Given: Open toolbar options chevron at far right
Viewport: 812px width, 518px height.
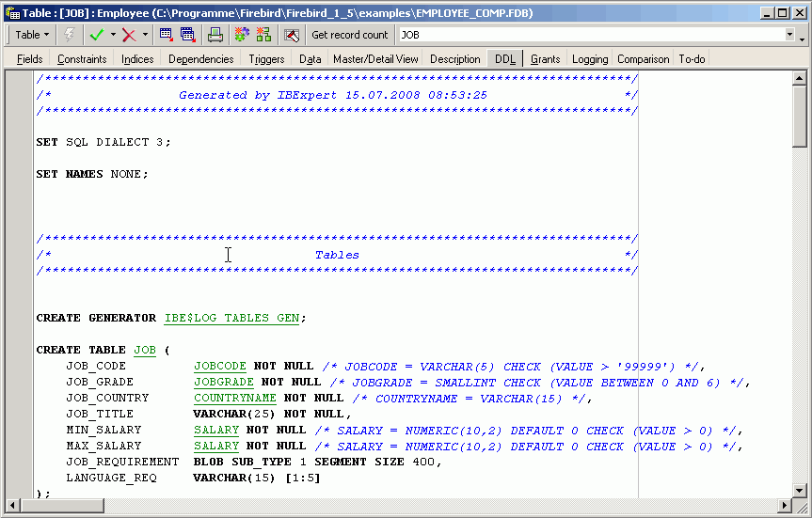Looking at the screenshot, I should point(803,39).
